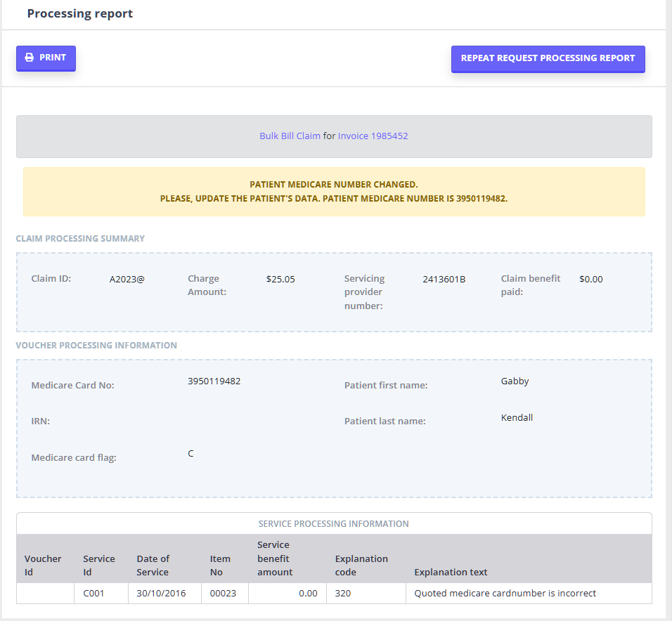This screenshot has height=621, width=672.
Task: Select the patient Medicare number changed alert
Action: pyautogui.click(x=334, y=192)
